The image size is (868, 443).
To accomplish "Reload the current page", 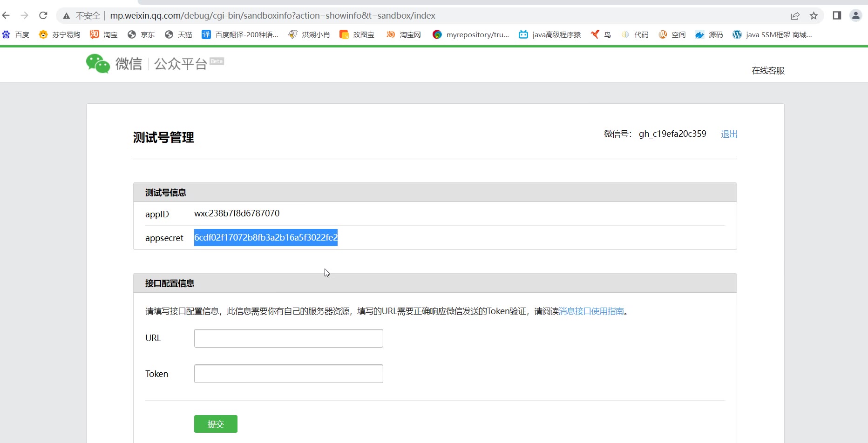I will (x=43, y=15).
